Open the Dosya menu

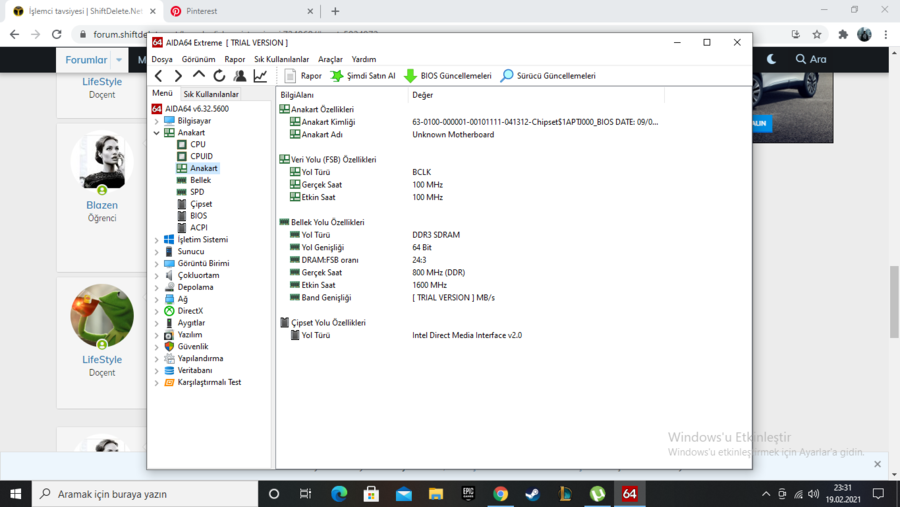[x=162, y=59]
